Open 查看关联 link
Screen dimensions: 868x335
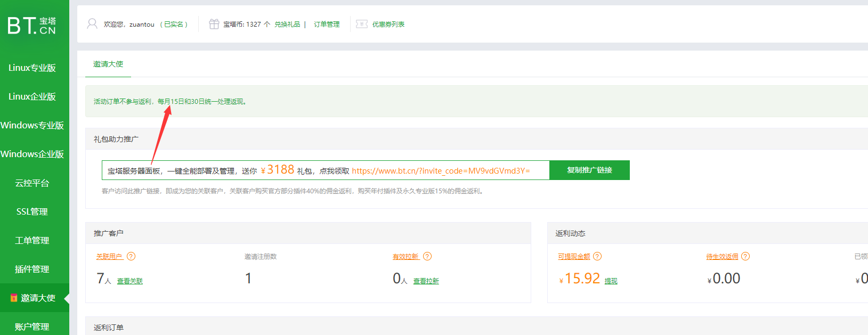coord(130,281)
